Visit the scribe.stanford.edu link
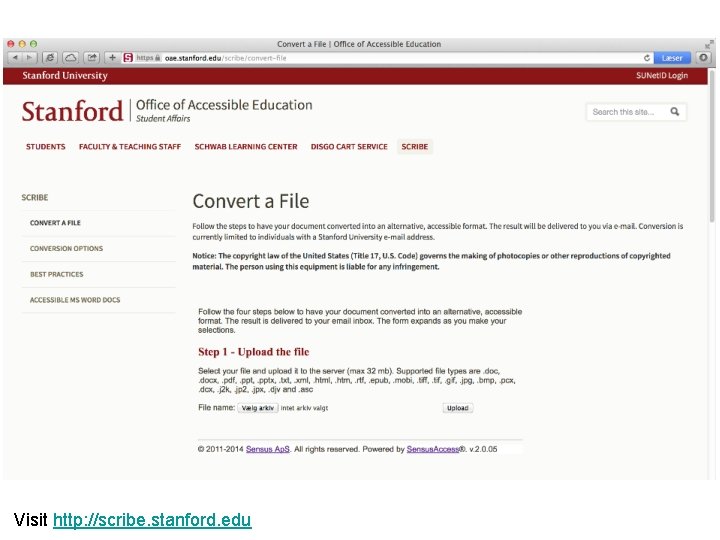The width and height of the screenshot is (720, 540). pyautogui.click(x=152, y=520)
